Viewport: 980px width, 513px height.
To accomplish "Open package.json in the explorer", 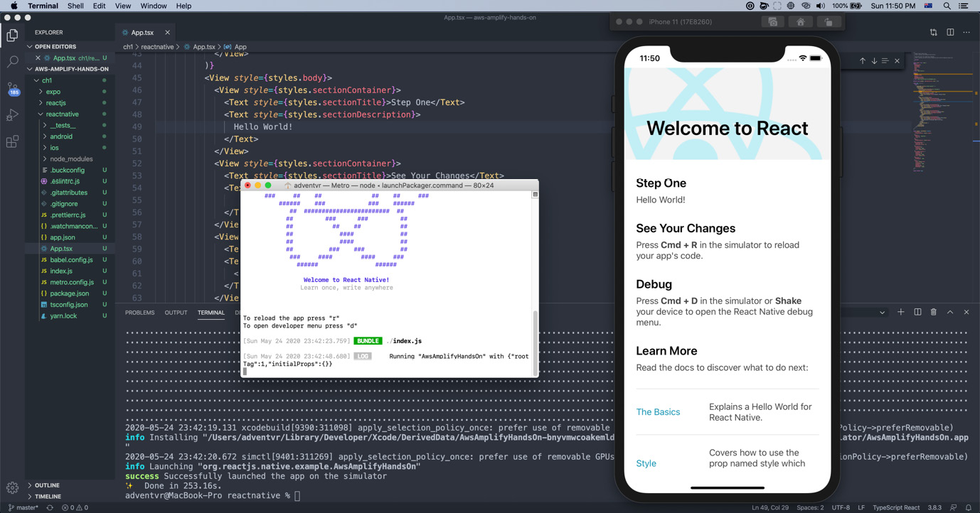I will pos(70,293).
